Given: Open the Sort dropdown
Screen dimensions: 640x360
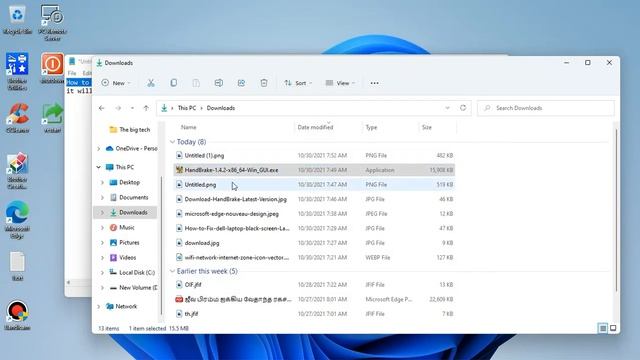Looking at the screenshot, I should pos(298,83).
